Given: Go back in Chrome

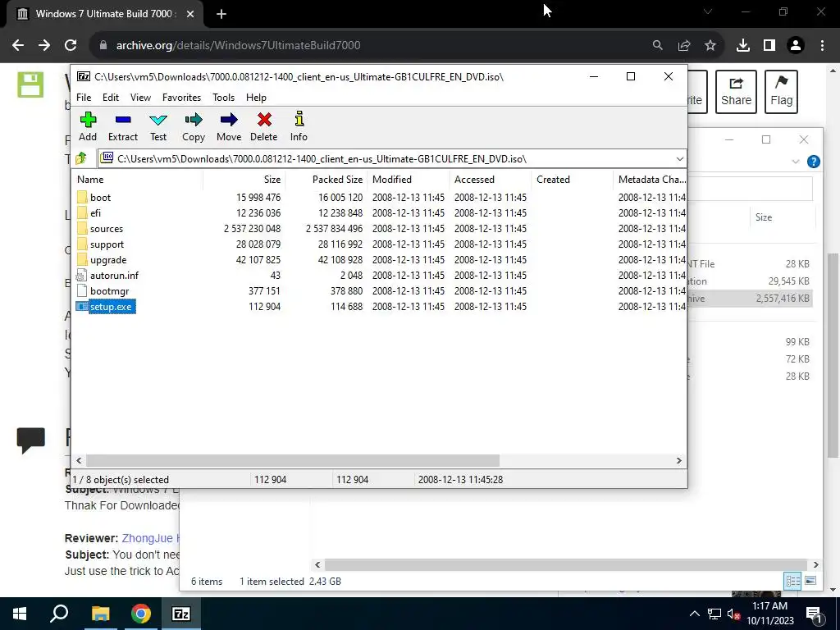Looking at the screenshot, I should click(18, 46).
